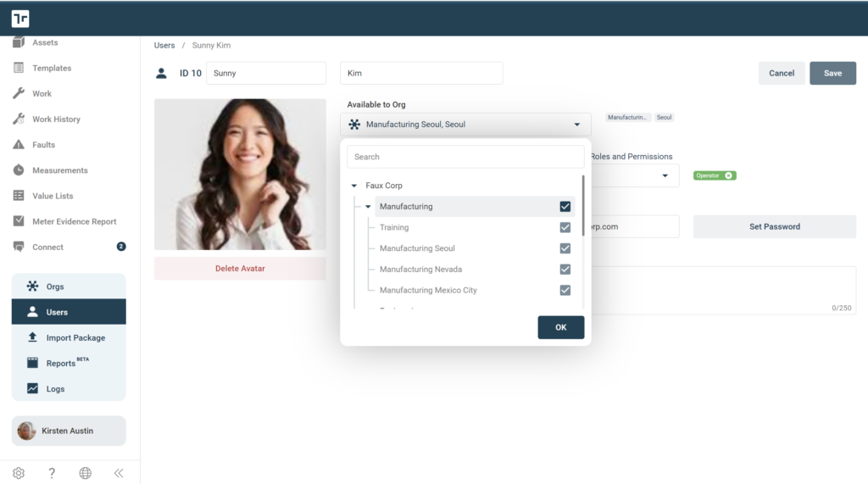This screenshot has width=868, height=484.
Task: Click the notes text area
Action: (x=724, y=290)
